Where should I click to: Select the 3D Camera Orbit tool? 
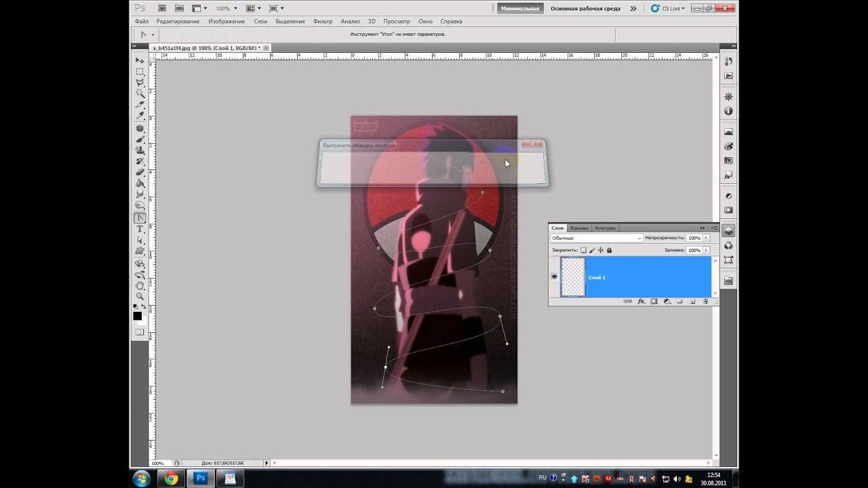140,274
